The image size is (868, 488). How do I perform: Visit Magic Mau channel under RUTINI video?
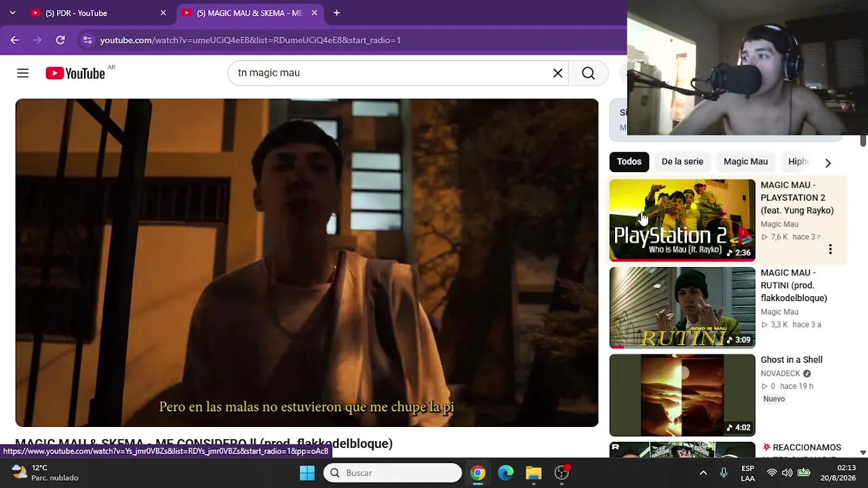pos(779,312)
